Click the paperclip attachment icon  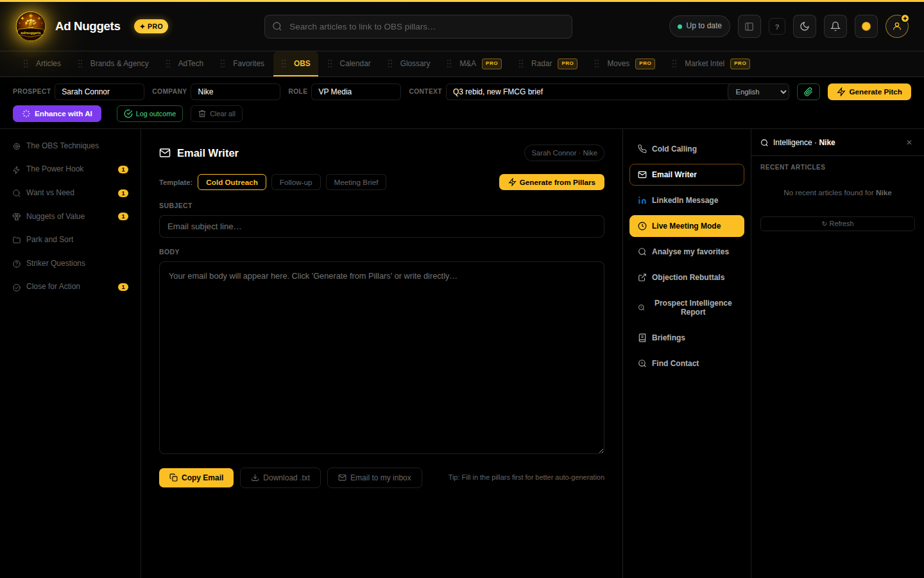click(x=809, y=92)
